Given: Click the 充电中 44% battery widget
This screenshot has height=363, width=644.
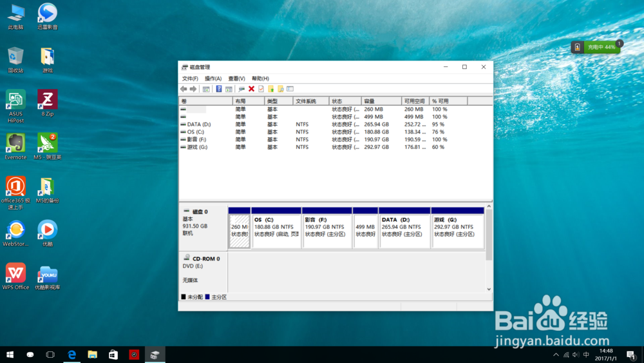Looking at the screenshot, I should [x=596, y=47].
